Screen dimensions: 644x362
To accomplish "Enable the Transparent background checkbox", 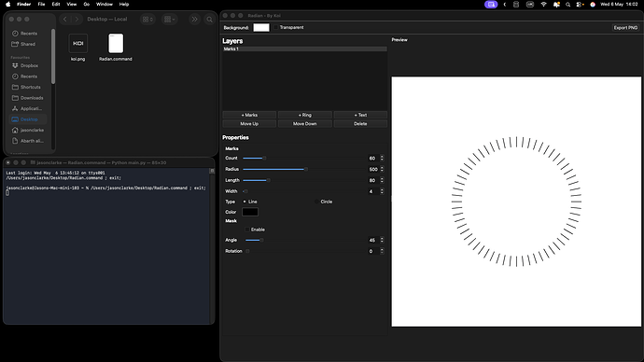I will pyautogui.click(x=276, y=27).
